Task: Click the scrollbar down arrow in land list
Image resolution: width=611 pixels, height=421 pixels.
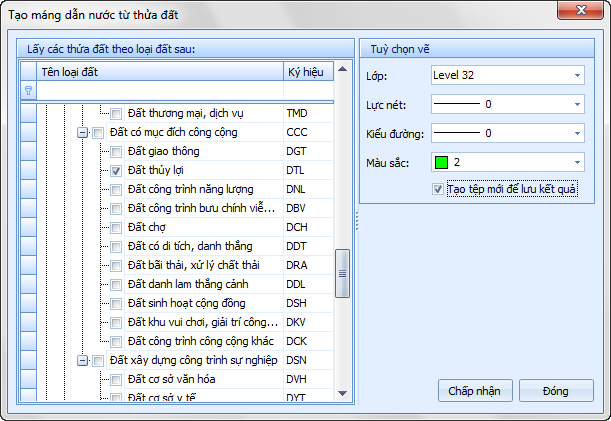Action: click(x=342, y=393)
